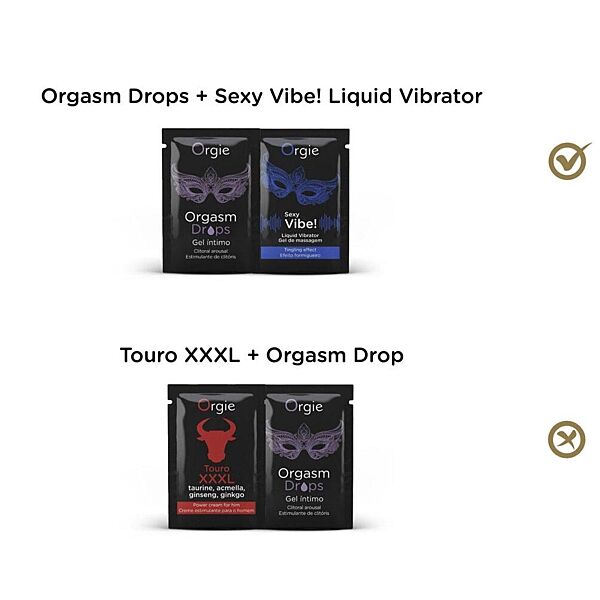The width and height of the screenshot is (600, 600).
Task: Select the Orgasm Drops sachet in bottom row
Action: click(x=309, y=457)
